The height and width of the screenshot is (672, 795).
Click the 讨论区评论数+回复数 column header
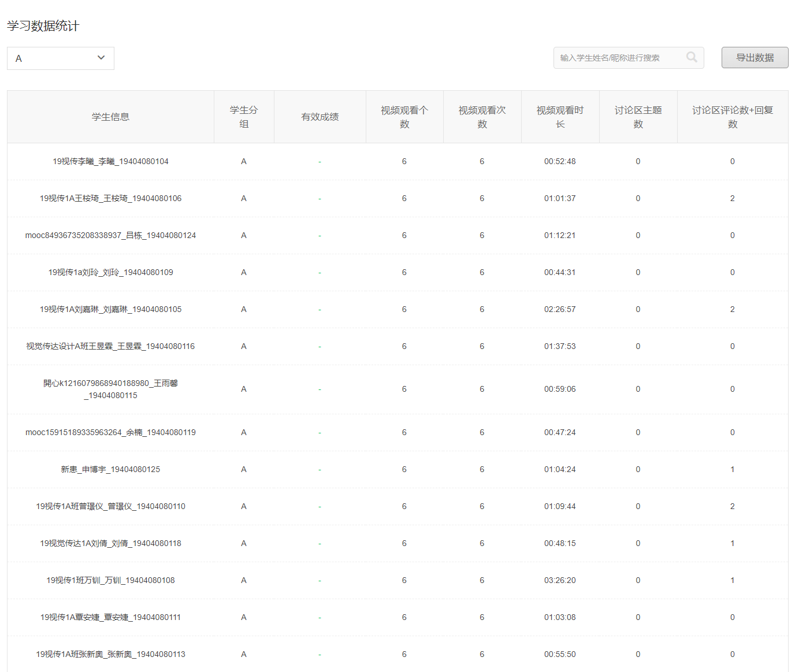732,117
